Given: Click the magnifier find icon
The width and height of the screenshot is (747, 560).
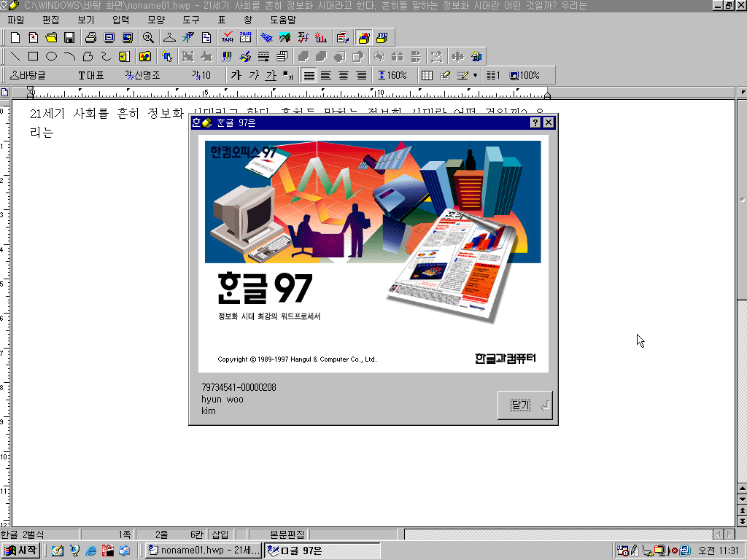Looking at the screenshot, I should (148, 38).
